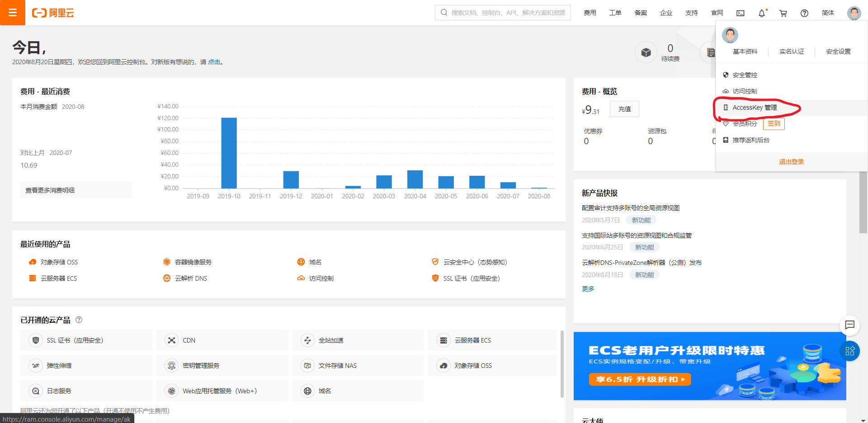
Task: Open 对象存储 OSS card in activated products
Action: click(x=492, y=366)
